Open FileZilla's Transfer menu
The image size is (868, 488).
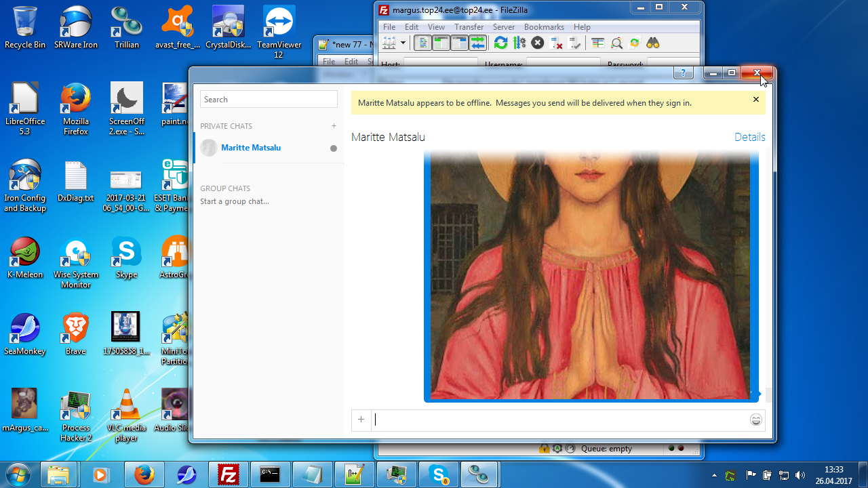[x=469, y=27]
